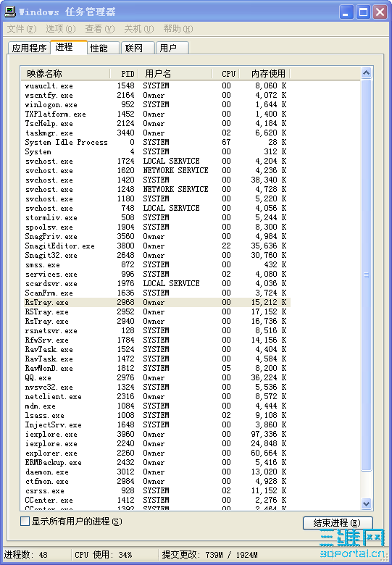Open the 关机(U) menu
This screenshot has height=565, width=392.
point(138,28)
